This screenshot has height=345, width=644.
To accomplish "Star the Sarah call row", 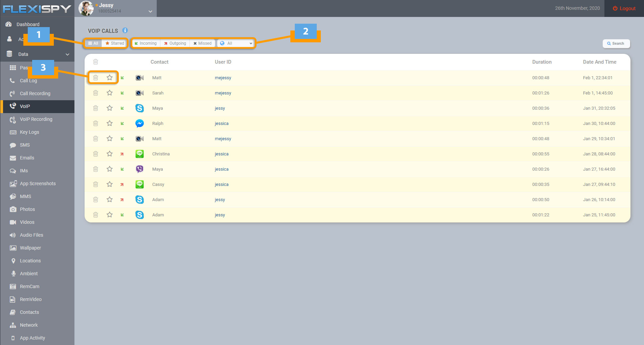I will click(x=110, y=93).
